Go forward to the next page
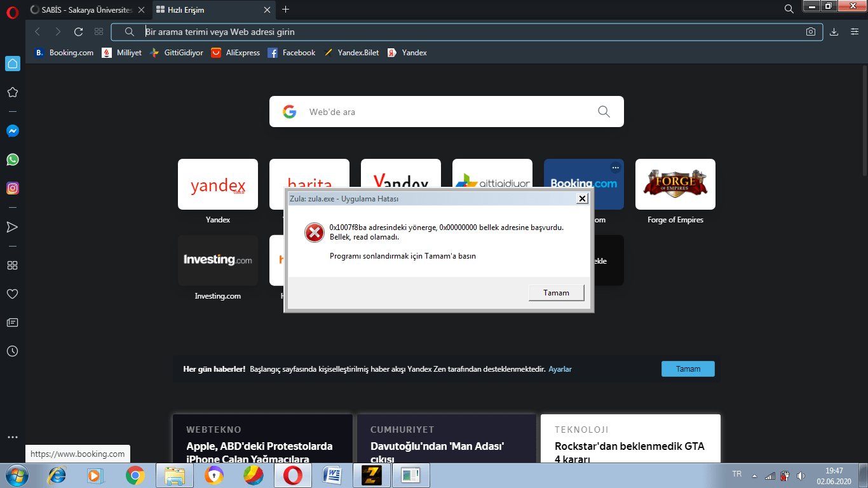This screenshot has width=868, height=488. 58,32
